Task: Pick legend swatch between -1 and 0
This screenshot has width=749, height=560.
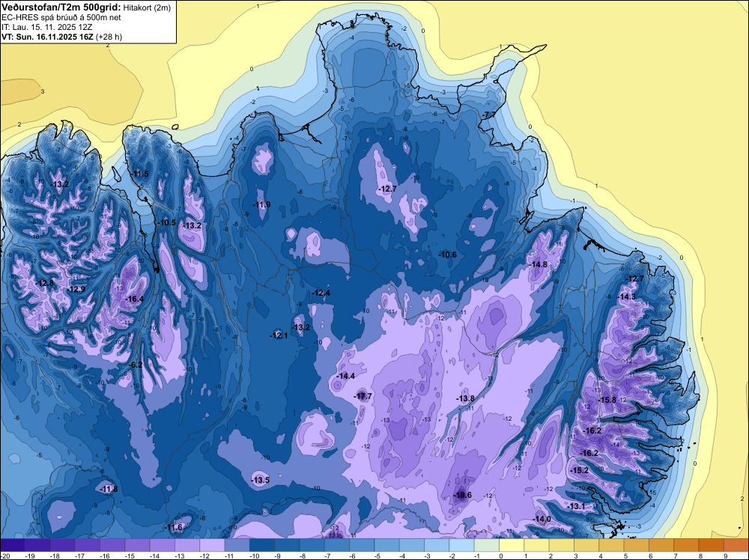Action: pos(487,545)
